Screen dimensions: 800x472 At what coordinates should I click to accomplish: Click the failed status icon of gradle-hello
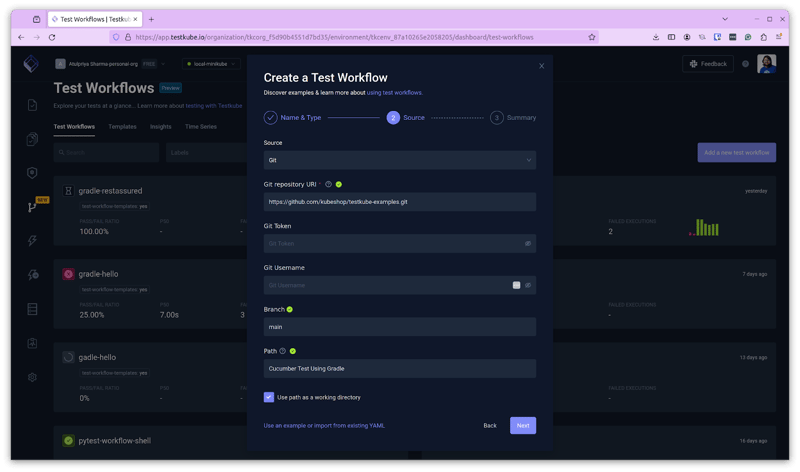68,274
